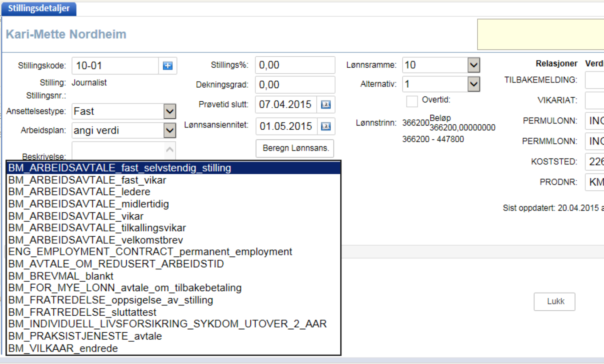Open the Arbeidsplan dropdown arrow
Viewport: 604px width, 364px height.
click(x=170, y=130)
